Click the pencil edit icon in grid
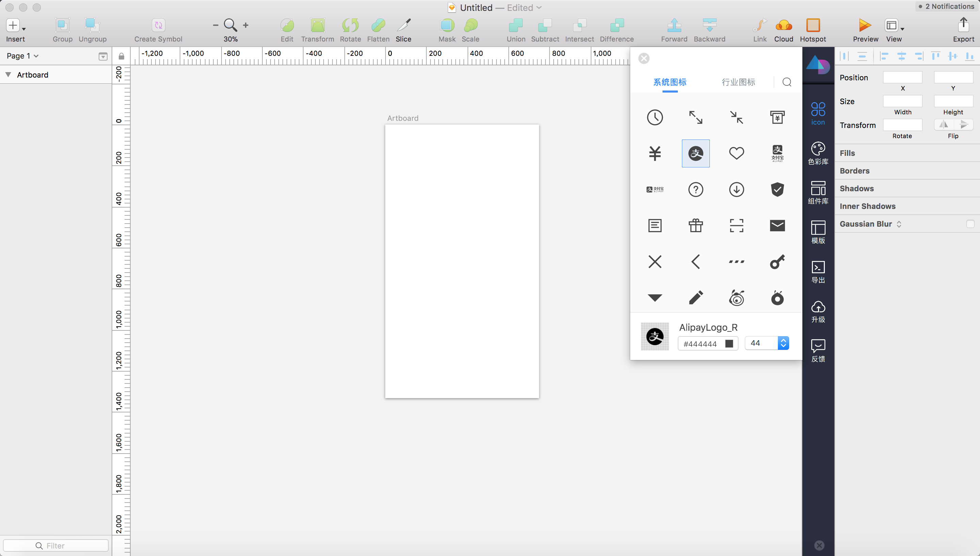Screen dimensions: 980x556 [696, 297]
